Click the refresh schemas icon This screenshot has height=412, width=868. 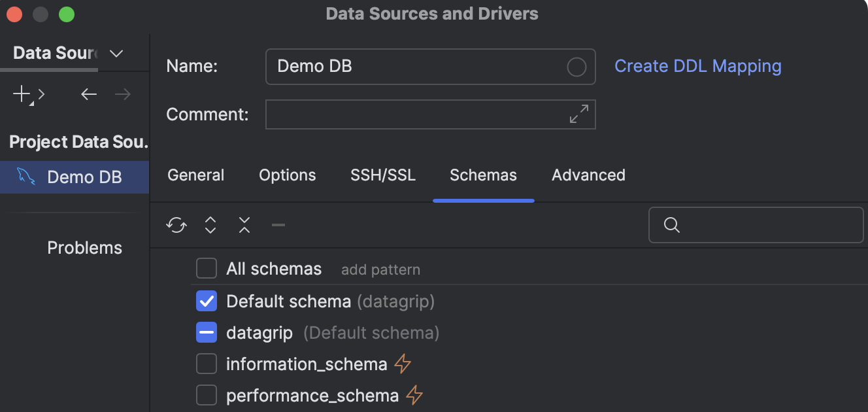176,224
